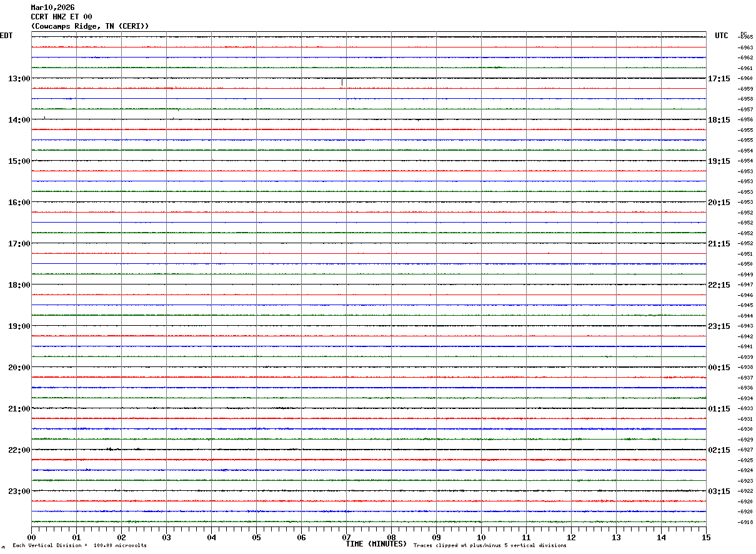Image resolution: width=756 pixels, height=554 pixels.
Task: Select the DC offset value -6951
Action: point(745,254)
